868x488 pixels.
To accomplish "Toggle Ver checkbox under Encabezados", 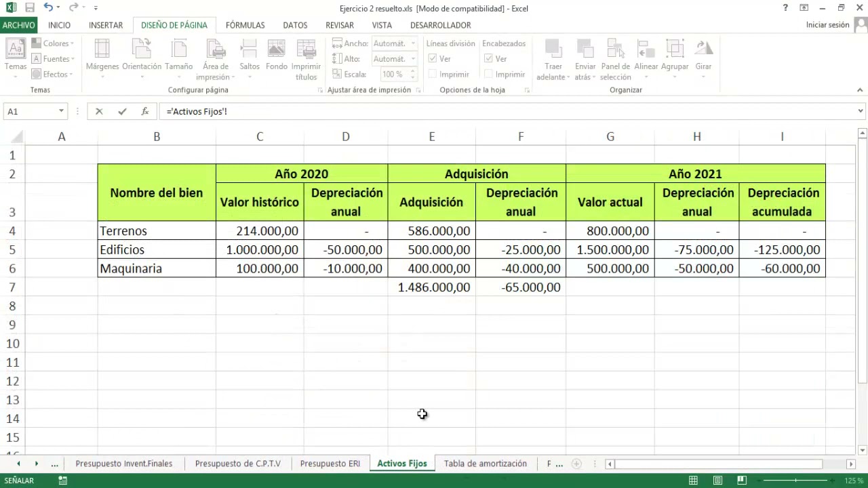I will [488, 59].
